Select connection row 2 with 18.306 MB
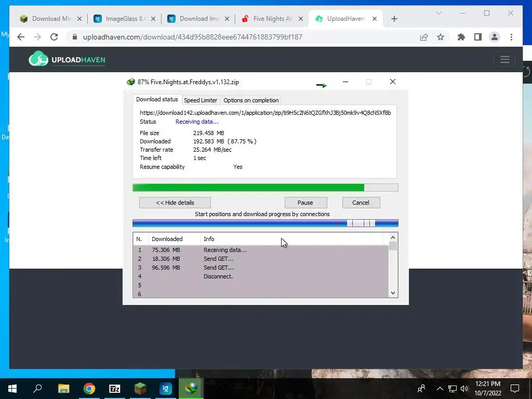The image size is (532, 399). [261, 259]
